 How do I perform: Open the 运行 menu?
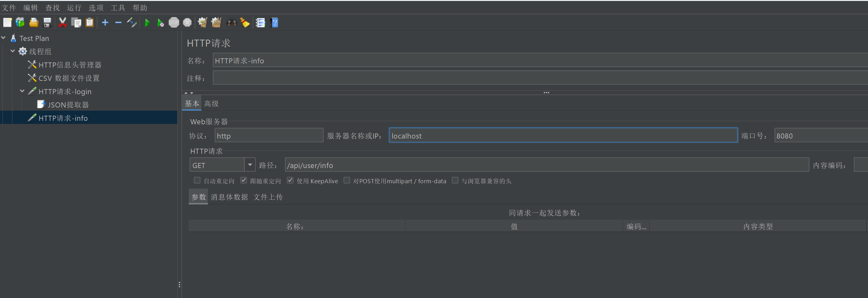74,7
